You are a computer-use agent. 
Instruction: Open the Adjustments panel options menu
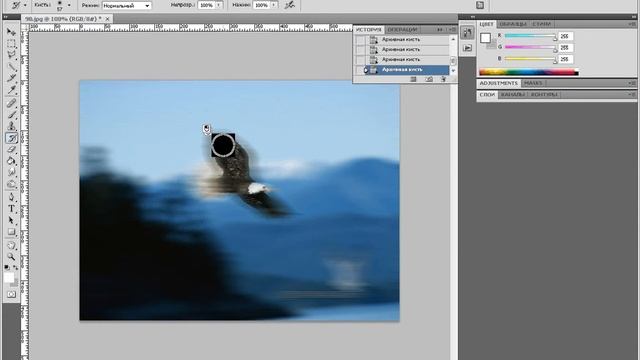632,83
